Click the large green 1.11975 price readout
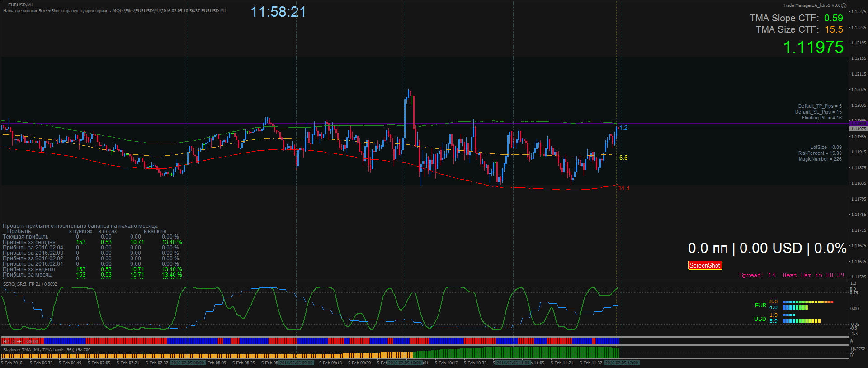Viewport: 868px width, 368px height. click(x=813, y=47)
